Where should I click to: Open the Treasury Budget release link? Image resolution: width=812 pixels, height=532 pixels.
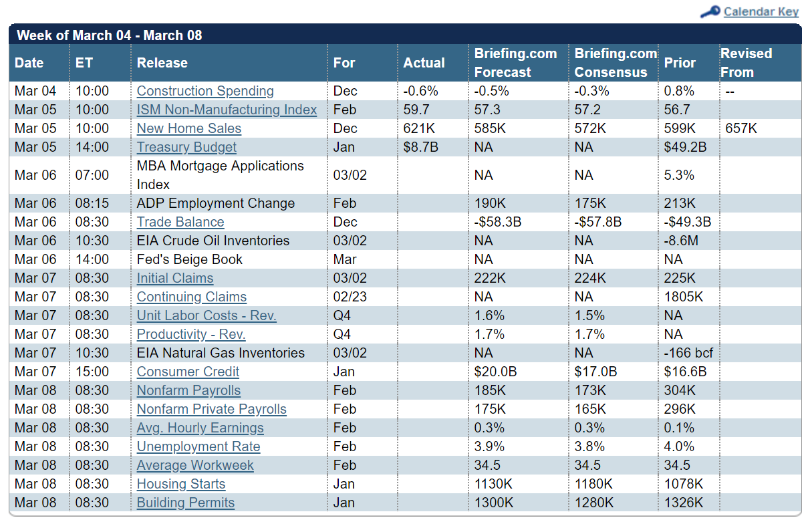tap(186, 147)
